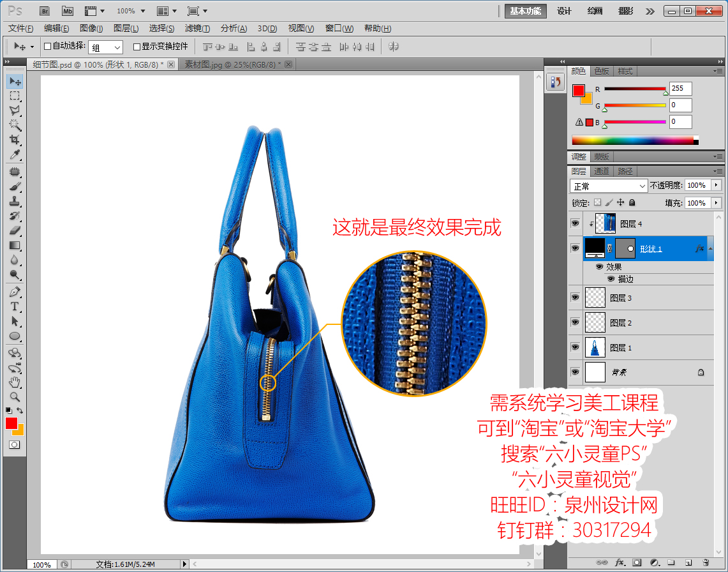Select the Path Selection tool
This screenshot has width=728, height=572.
click(x=15, y=321)
